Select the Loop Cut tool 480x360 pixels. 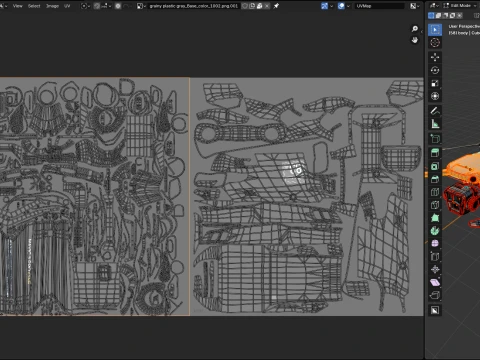pyautogui.click(x=435, y=192)
